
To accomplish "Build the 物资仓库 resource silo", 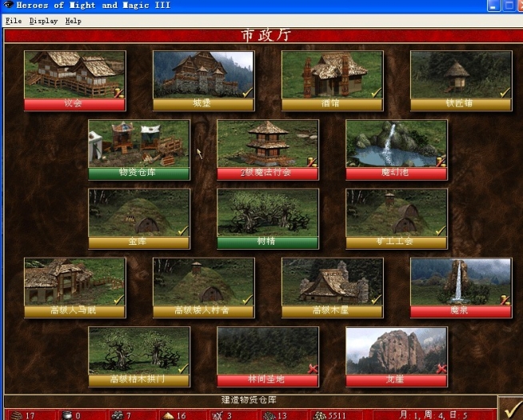I will tap(139, 144).
